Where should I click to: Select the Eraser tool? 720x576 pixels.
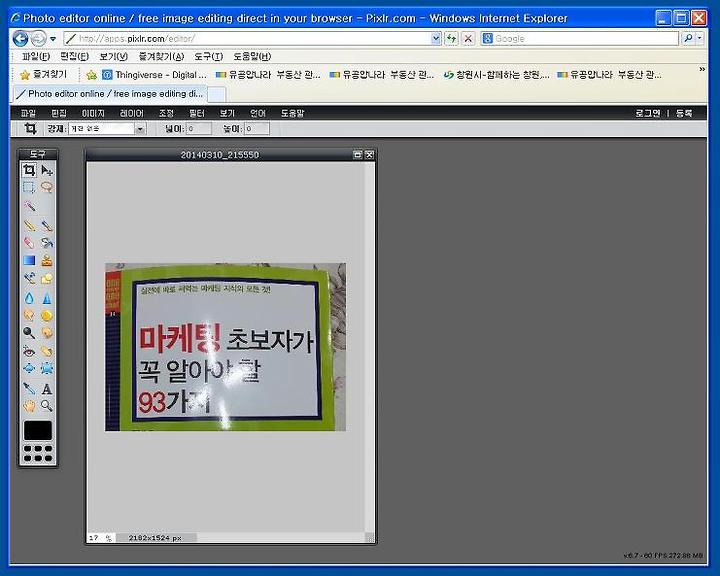[x=29, y=243]
